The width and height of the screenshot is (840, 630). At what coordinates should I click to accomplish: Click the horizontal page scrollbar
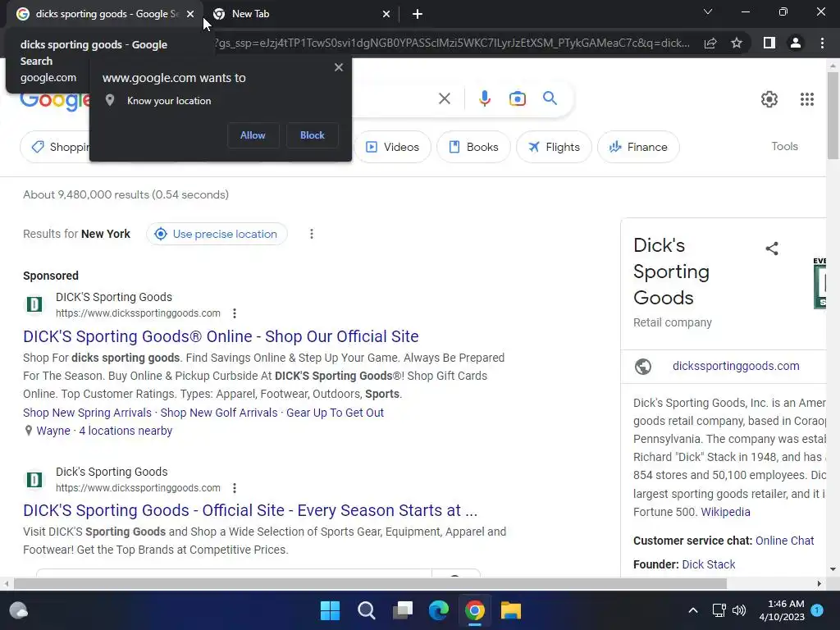(370, 583)
